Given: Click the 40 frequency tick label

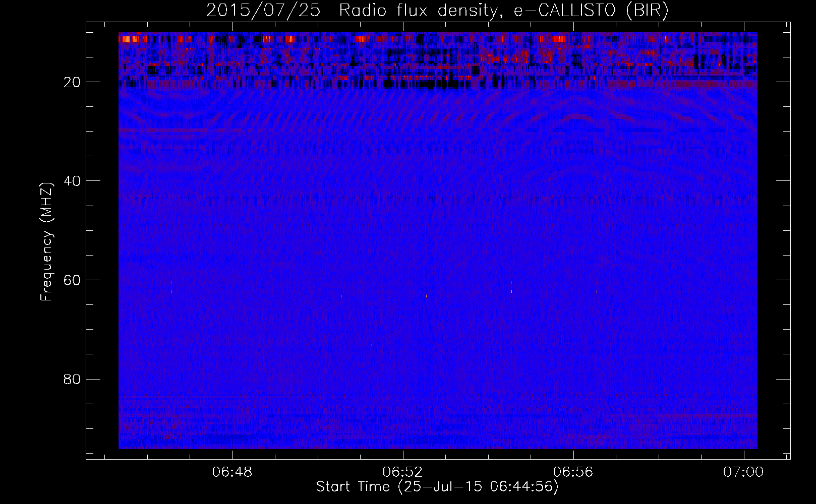Looking at the screenshot, I should click(73, 181).
